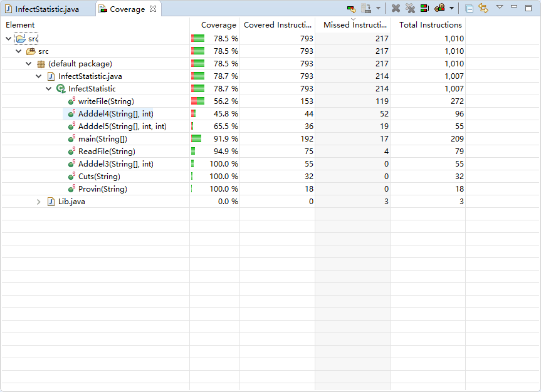Select the Cuts(String) method row

[x=99, y=177]
